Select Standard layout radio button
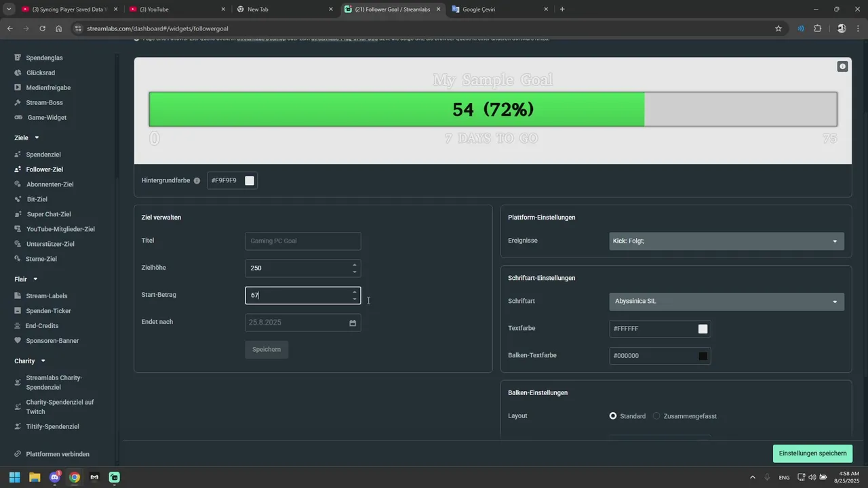868x488 pixels. [613, 416]
